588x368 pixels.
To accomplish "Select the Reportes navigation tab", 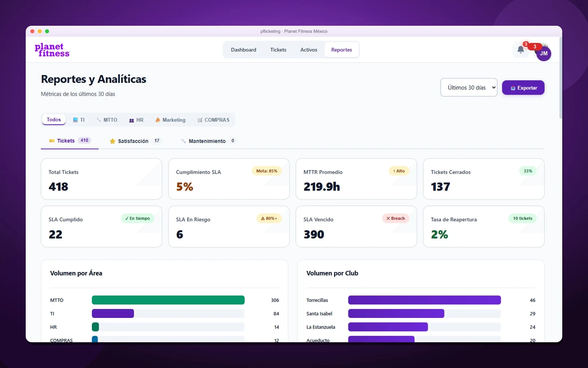I will tap(341, 50).
